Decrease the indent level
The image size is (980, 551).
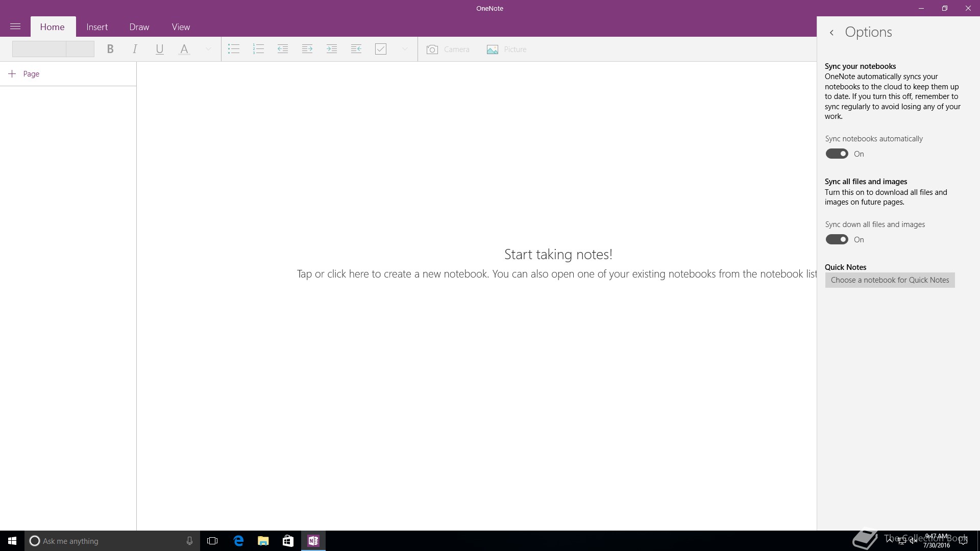pos(283,49)
